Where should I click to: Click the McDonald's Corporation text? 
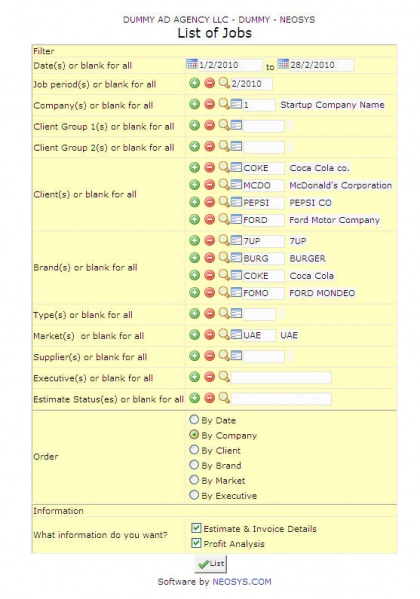coord(341,185)
